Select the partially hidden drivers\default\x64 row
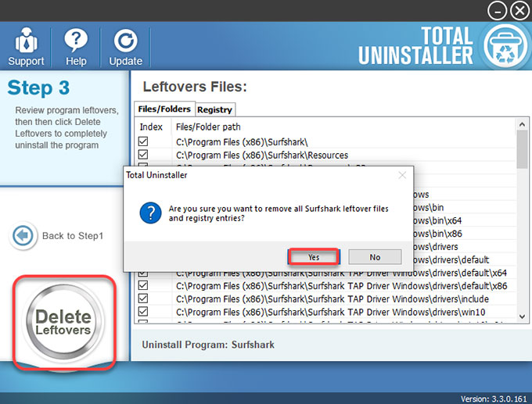The height and width of the screenshot is (404, 532). 341,274
